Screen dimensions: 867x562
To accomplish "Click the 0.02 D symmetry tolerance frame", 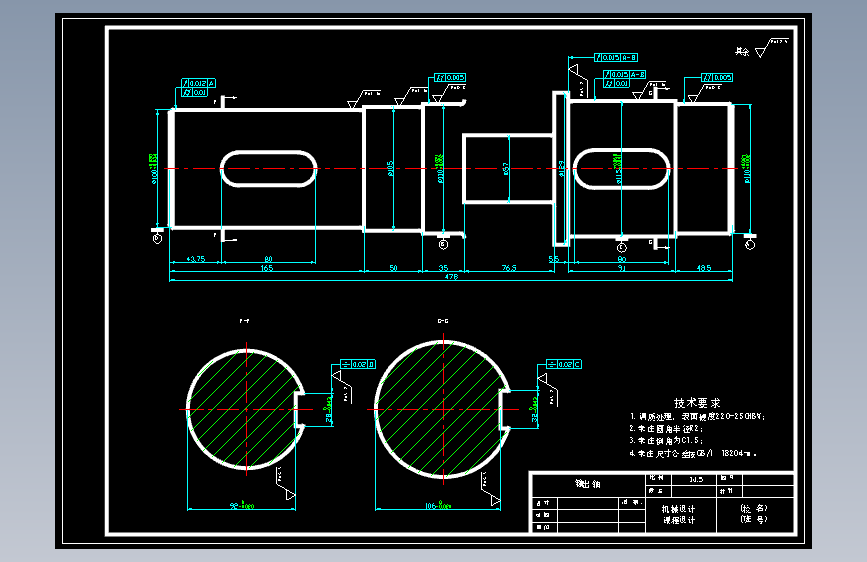I will coord(358,364).
